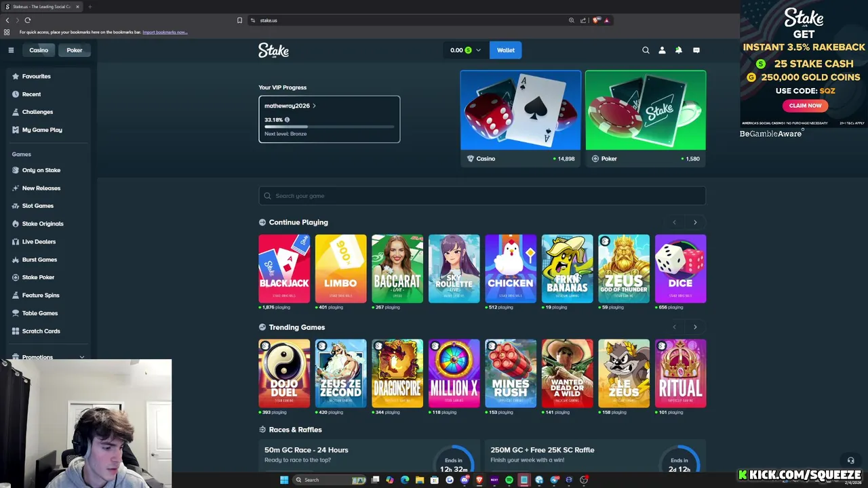The width and height of the screenshot is (868, 488).
Task: Open the 250M GC + Free 25K SC Raffle card
Action: tap(595, 455)
